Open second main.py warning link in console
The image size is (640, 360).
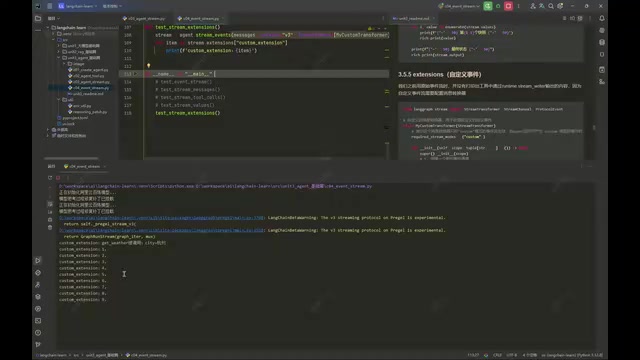(x=161, y=230)
